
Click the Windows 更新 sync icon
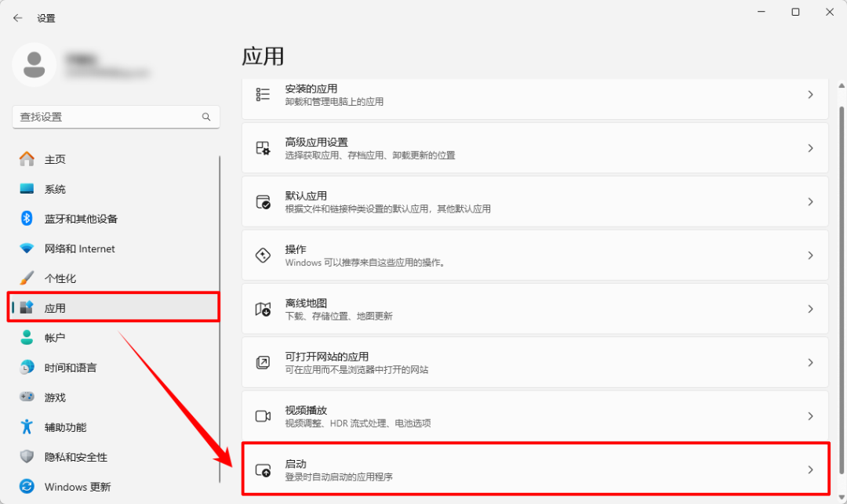click(x=27, y=486)
